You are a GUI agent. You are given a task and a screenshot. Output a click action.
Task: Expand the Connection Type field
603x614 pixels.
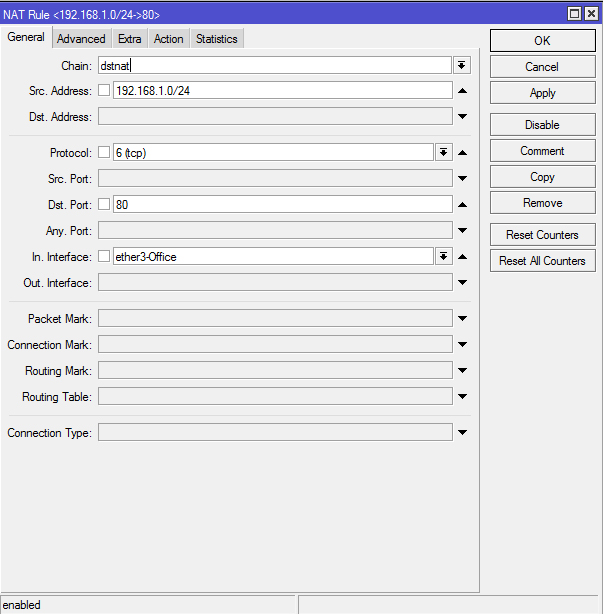pos(462,432)
